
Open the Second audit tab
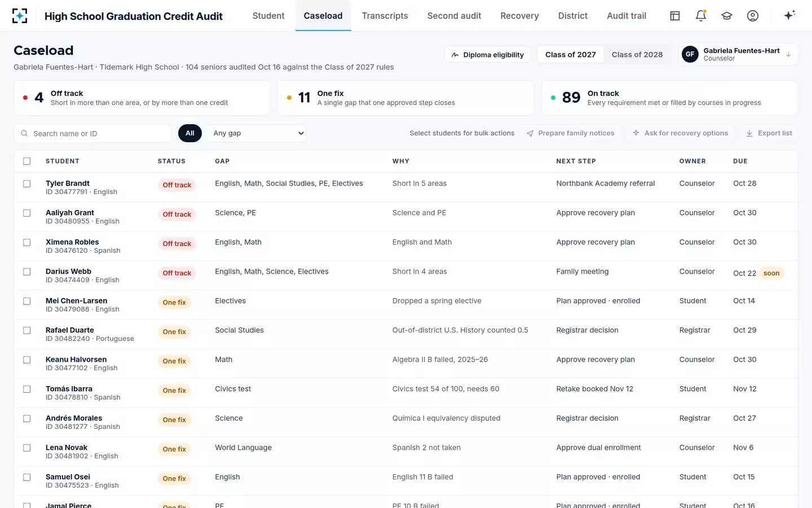point(454,16)
